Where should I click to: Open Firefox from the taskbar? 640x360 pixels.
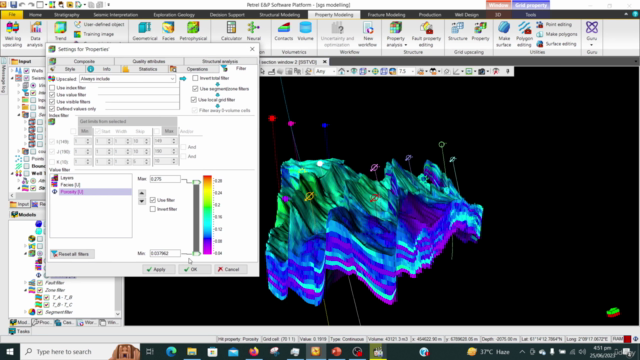click(254, 351)
